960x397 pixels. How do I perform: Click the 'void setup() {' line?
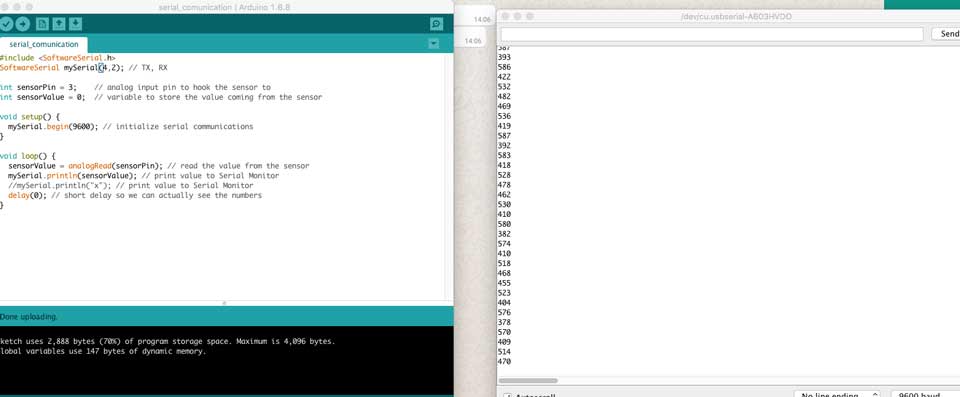point(30,116)
